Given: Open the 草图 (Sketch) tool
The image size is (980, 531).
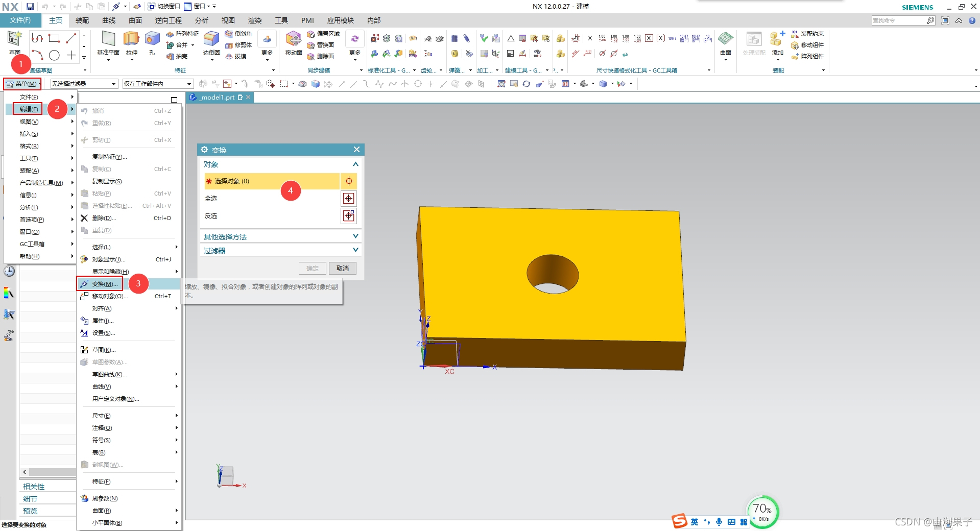Looking at the screenshot, I should click(14, 42).
